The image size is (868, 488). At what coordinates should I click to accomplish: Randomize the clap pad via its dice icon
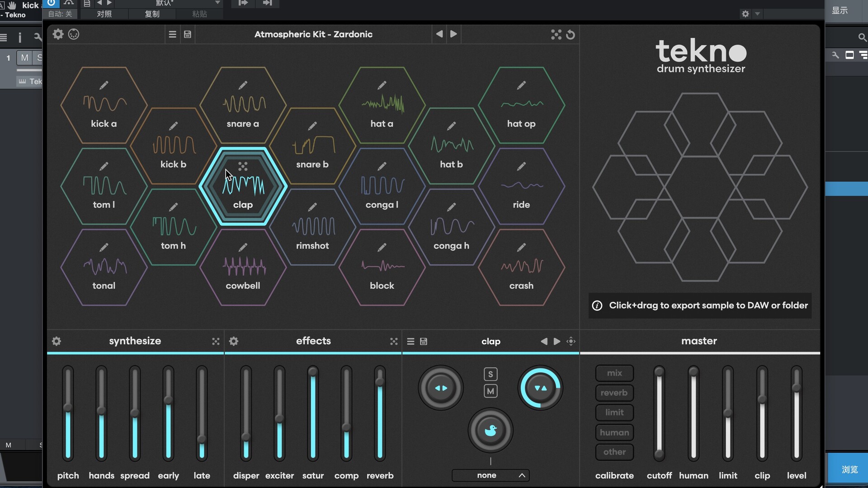(243, 166)
